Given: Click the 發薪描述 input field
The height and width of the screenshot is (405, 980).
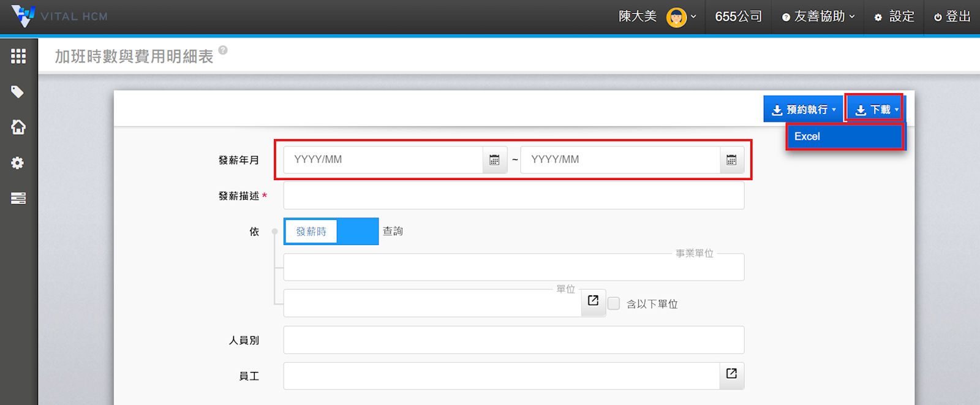Looking at the screenshot, I should pos(513,196).
